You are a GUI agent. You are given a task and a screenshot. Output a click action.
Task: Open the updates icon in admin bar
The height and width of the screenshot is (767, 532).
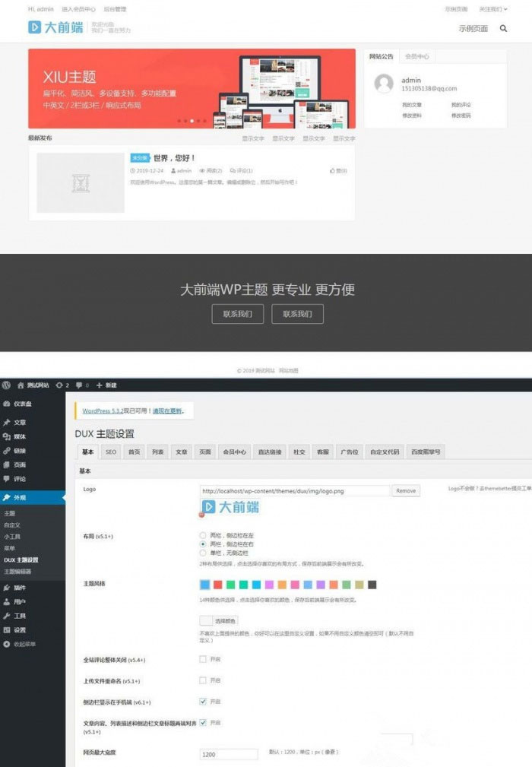tap(63, 385)
